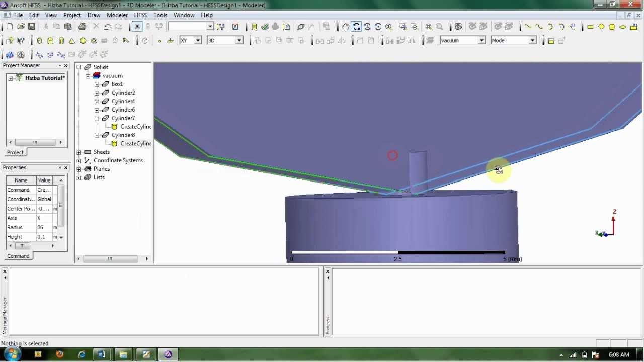Open the vacuum material dropdown

481,41
